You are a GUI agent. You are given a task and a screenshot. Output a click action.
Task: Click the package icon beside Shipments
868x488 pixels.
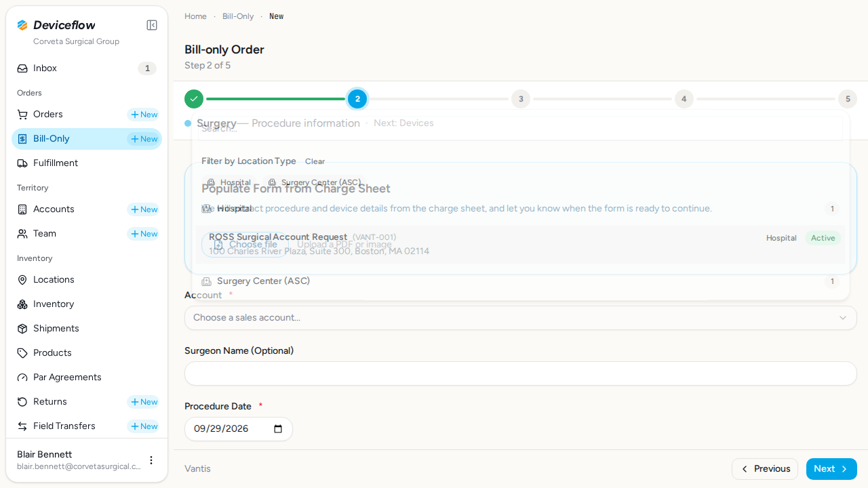[x=22, y=329]
